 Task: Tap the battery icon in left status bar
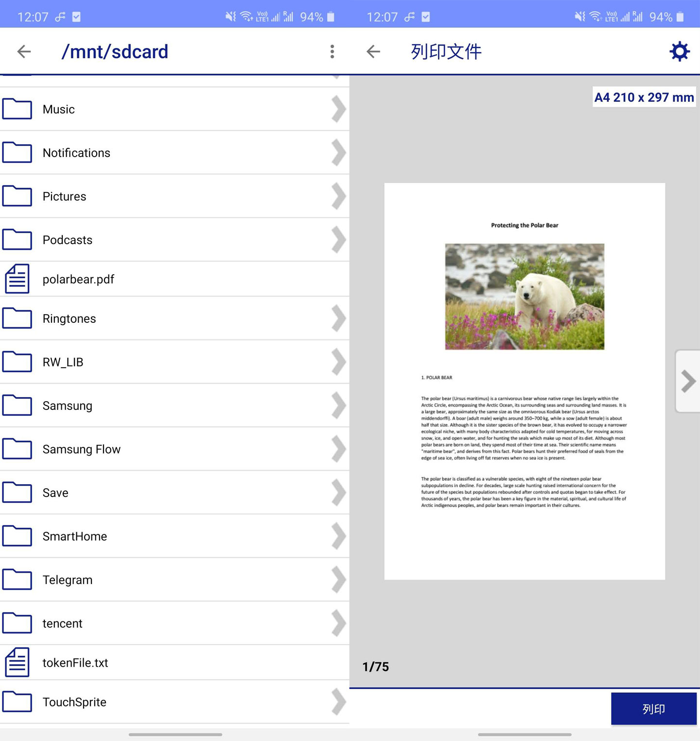331,17
